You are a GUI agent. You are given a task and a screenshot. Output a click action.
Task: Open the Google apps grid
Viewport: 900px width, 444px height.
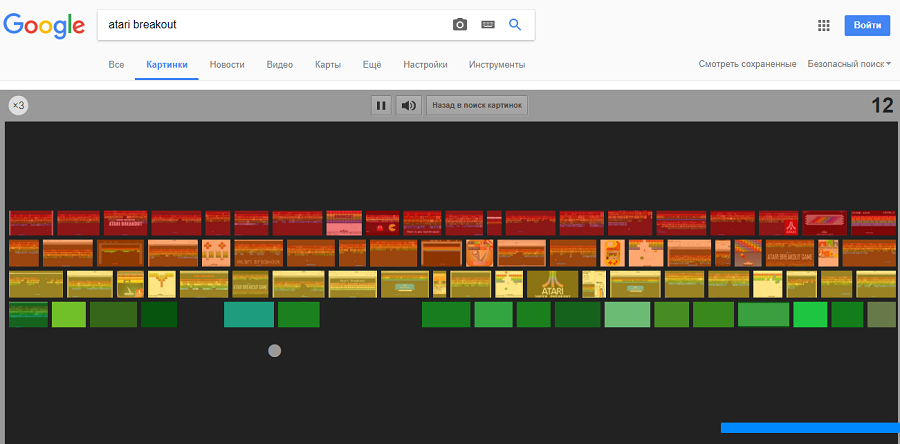824,25
